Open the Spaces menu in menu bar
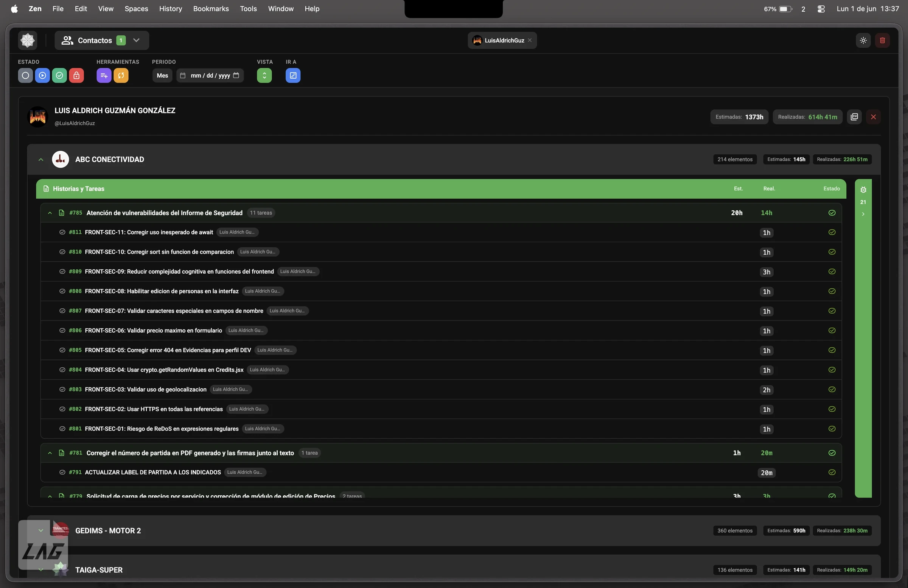The image size is (908, 588). tap(136, 9)
